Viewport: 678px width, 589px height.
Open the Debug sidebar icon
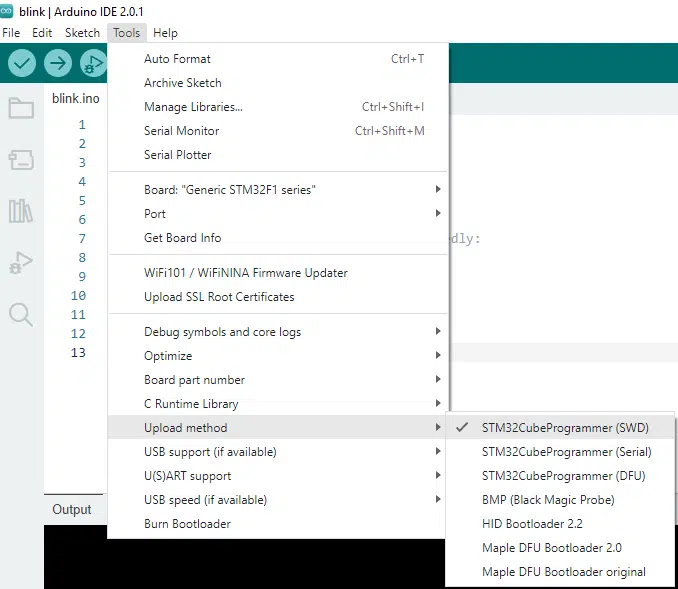[x=21, y=262]
